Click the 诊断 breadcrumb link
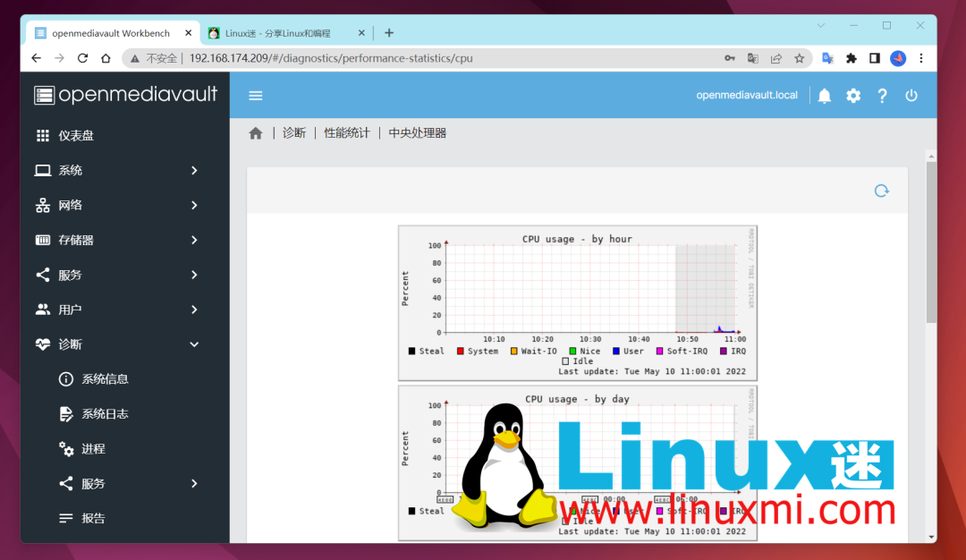The image size is (966, 560). (x=294, y=133)
